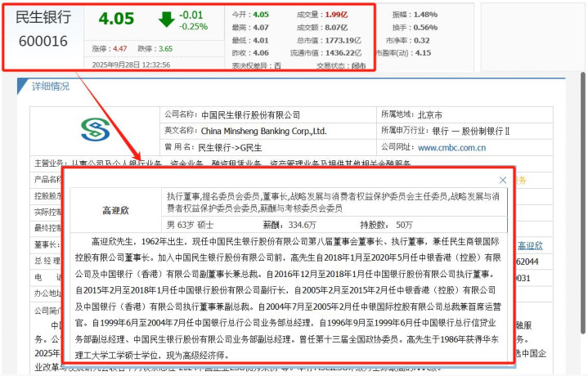Click the -0.25% change percentage

[x=194, y=27]
